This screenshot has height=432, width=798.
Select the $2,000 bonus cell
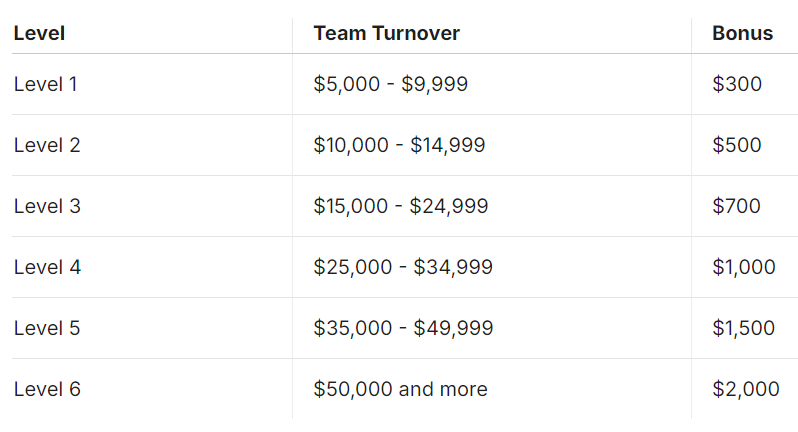point(746,389)
